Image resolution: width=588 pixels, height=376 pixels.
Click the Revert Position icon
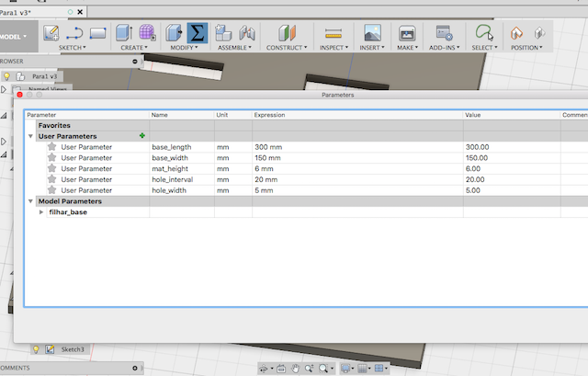539,33
